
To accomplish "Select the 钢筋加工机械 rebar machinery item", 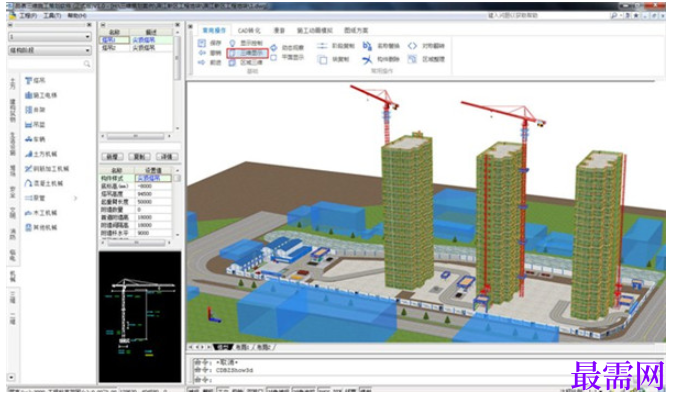I will [47, 169].
